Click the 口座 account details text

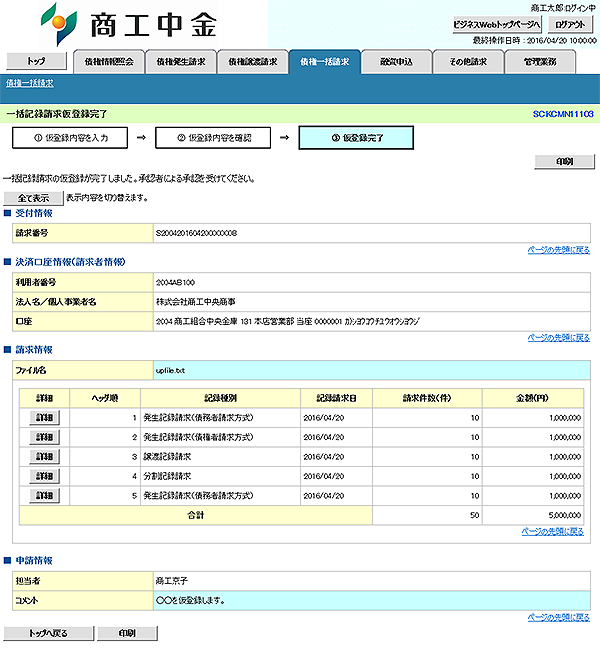288,322
